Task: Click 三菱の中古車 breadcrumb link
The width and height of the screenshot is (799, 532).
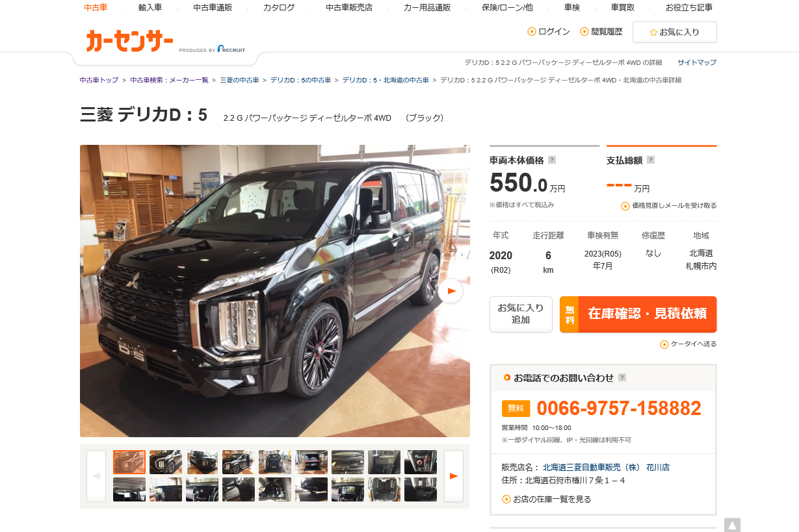Action: click(239, 80)
